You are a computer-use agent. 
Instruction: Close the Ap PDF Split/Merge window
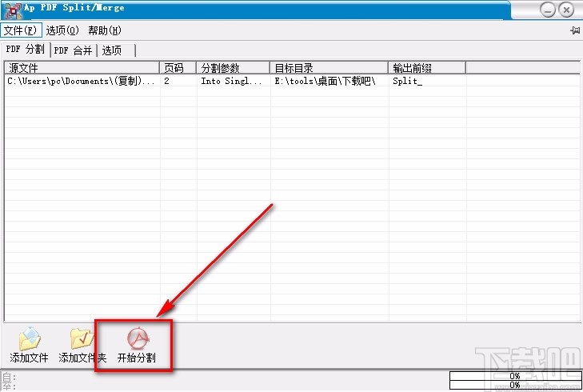[x=567, y=10]
